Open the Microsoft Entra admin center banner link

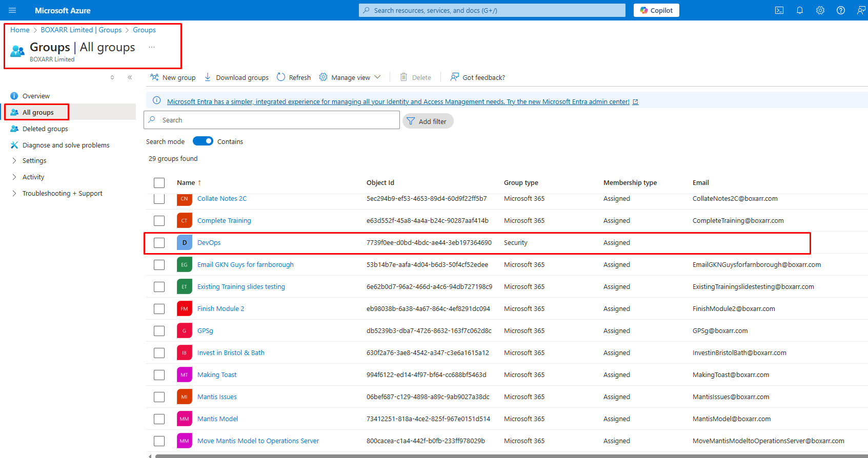398,102
